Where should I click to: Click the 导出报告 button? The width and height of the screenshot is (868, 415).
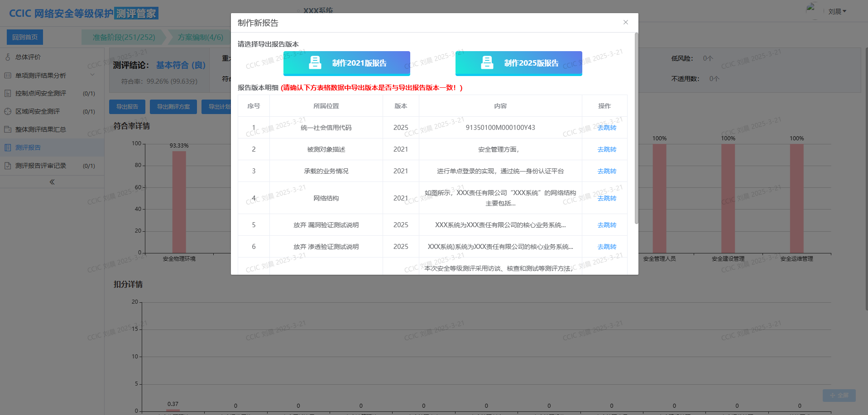pyautogui.click(x=127, y=107)
